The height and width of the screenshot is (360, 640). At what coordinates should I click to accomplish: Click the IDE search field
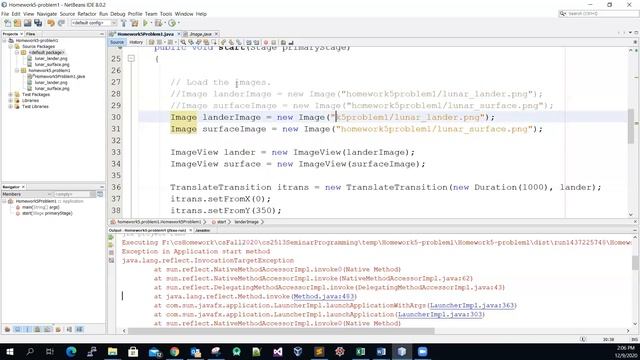click(x=598, y=14)
